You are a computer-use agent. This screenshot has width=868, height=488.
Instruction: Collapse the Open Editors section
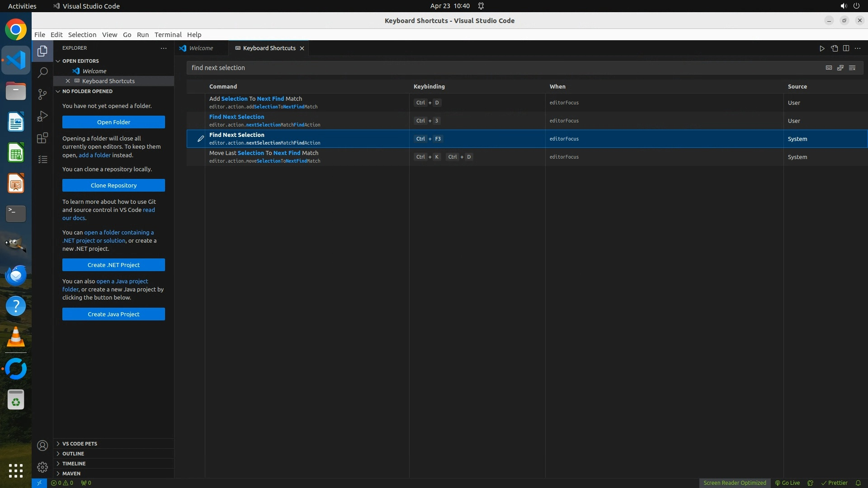pyautogui.click(x=80, y=61)
